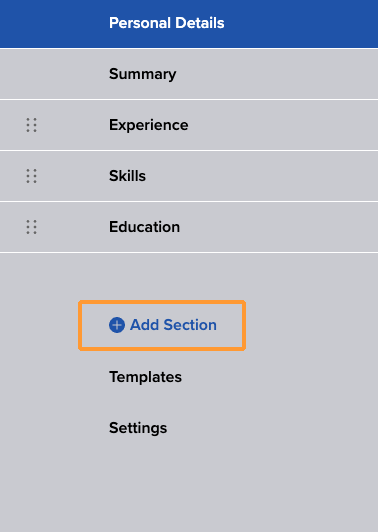Select Templates below Add Section
Viewport: 378px width, 532px height.
[145, 377]
